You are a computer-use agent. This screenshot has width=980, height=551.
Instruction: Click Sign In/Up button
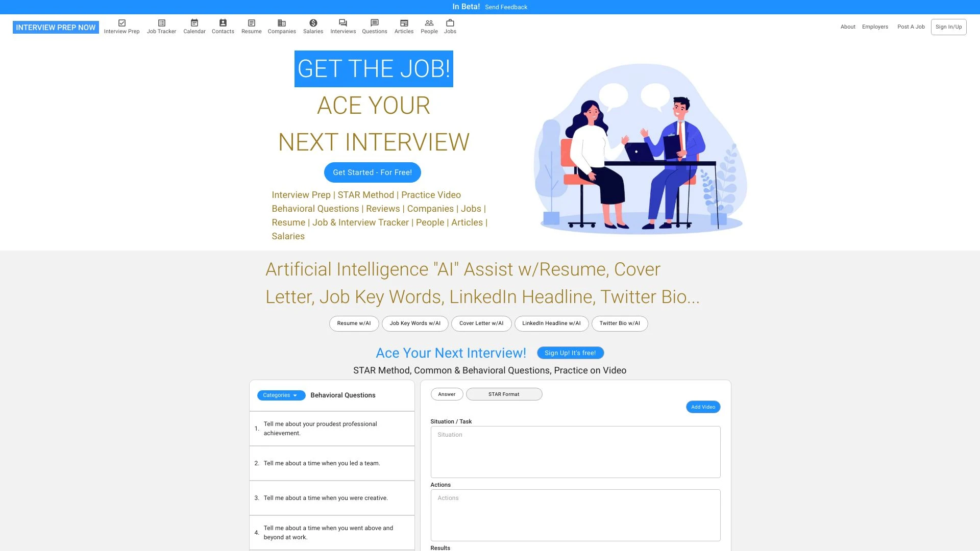pyautogui.click(x=948, y=27)
